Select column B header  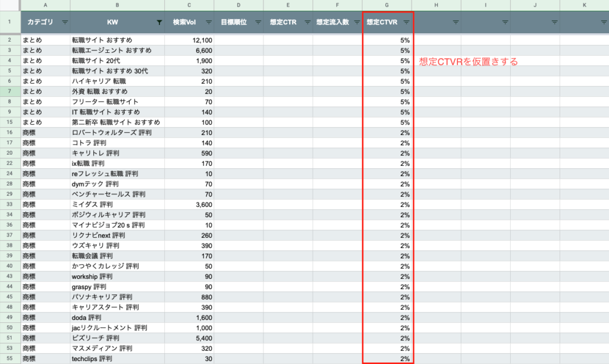click(117, 5)
